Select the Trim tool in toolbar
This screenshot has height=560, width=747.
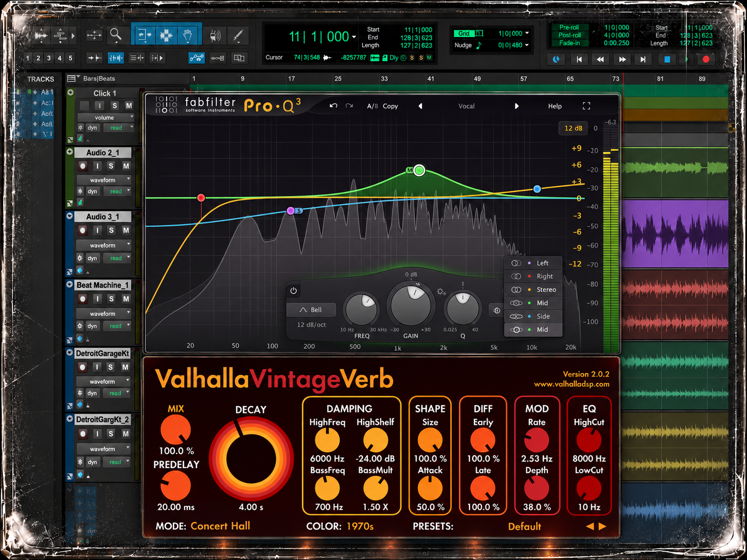[x=144, y=35]
